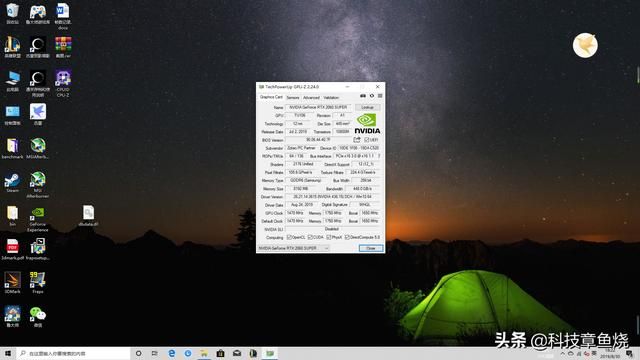Open Microsoft Edge from the taskbar

click(x=171, y=353)
